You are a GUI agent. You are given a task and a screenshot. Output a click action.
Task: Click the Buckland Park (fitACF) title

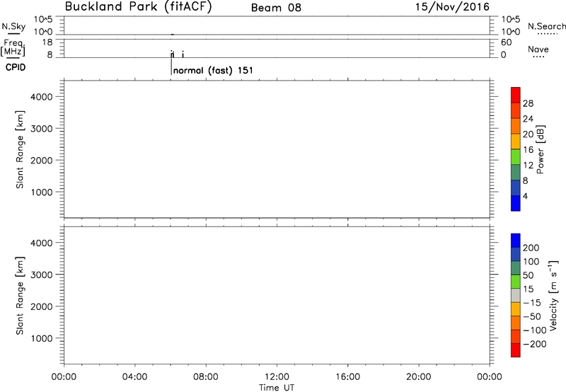pyautogui.click(x=138, y=6)
